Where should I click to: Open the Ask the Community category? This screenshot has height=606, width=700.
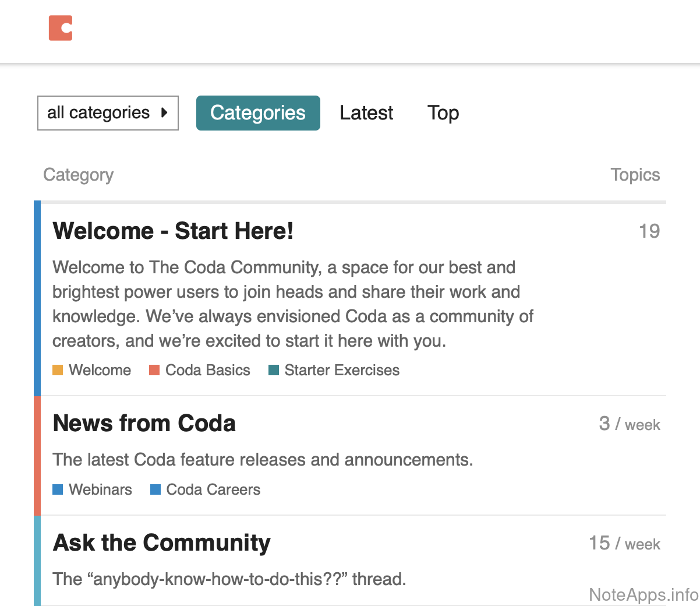(161, 542)
